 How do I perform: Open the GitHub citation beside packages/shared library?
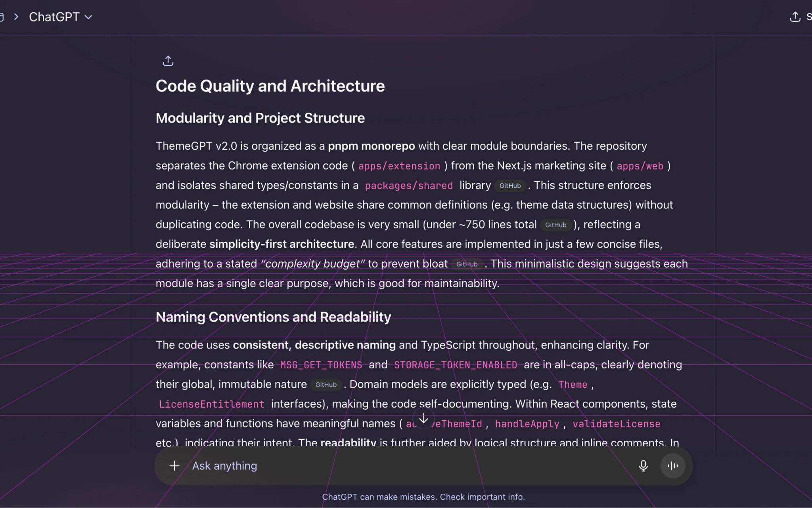click(x=510, y=186)
